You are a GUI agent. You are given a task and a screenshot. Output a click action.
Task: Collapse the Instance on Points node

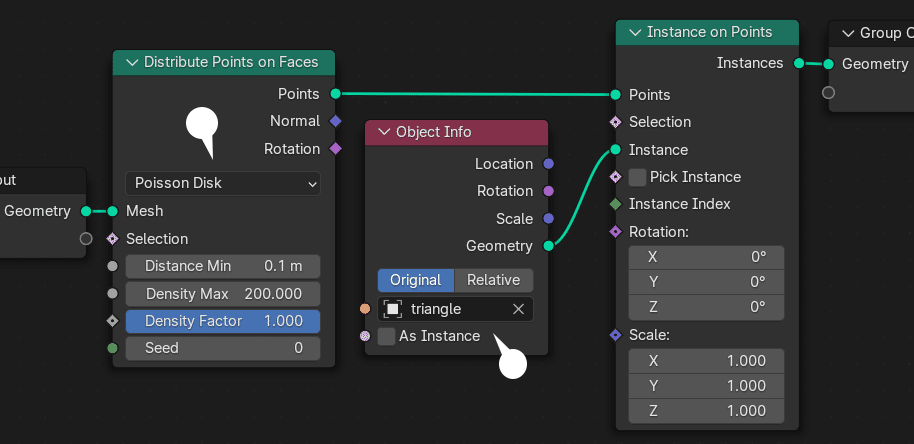pos(633,32)
